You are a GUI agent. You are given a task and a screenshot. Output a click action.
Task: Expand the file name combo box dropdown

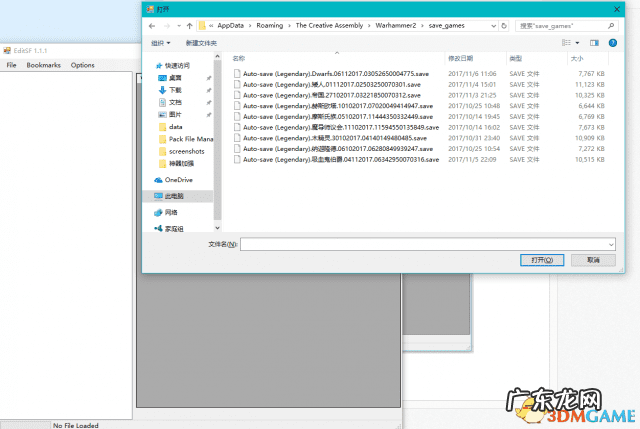(609, 243)
